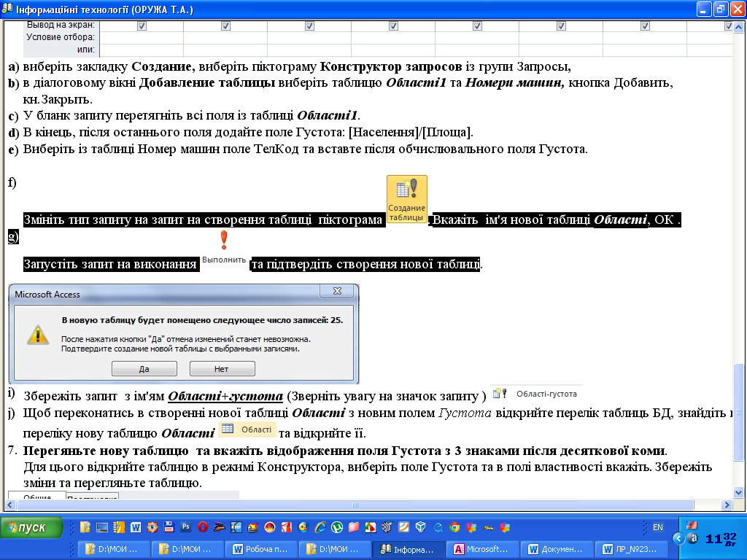Toggle seventh Вывод на экран checkbox
Viewport: 747px width, 560px height.
pyautogui.click(x=645, y=26)
